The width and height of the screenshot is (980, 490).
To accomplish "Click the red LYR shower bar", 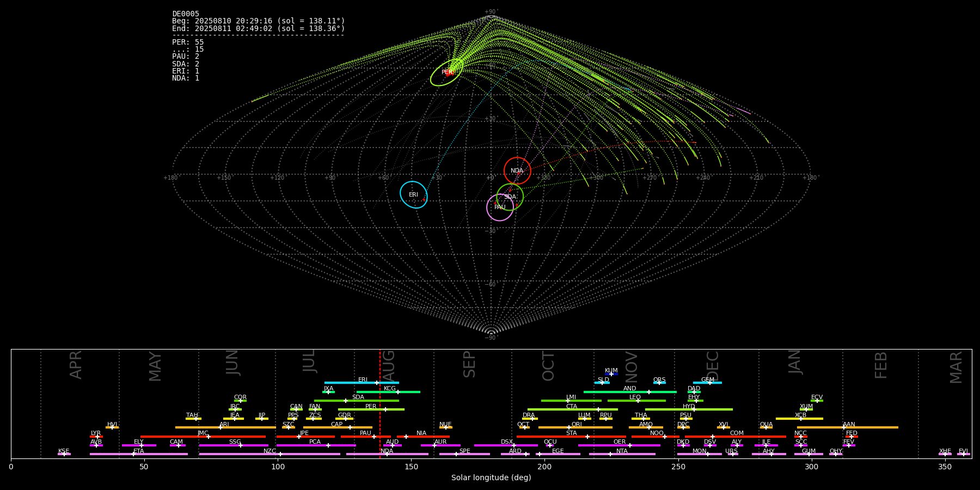I will (96, 436).
